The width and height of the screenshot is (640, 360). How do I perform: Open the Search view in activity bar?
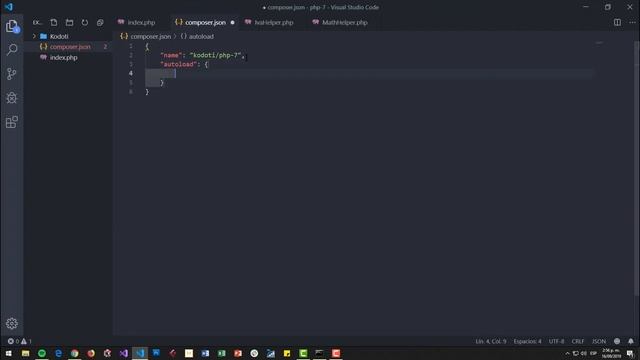(x=12, y=50)
